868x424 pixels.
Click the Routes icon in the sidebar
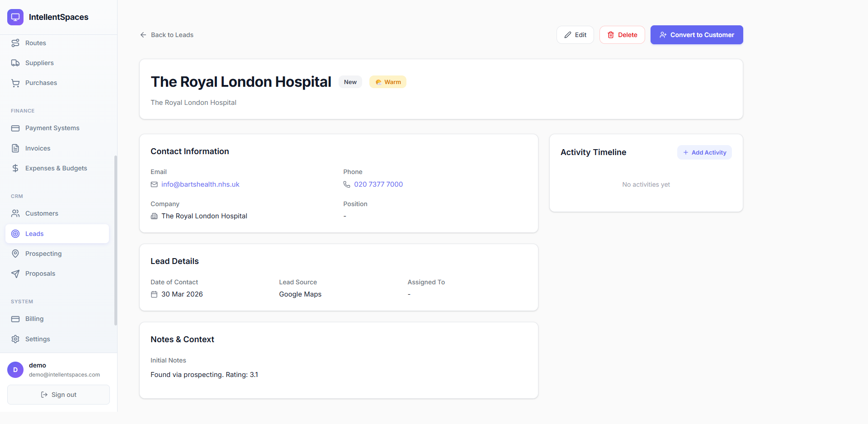pyautogui.click(x=15, y=43)
